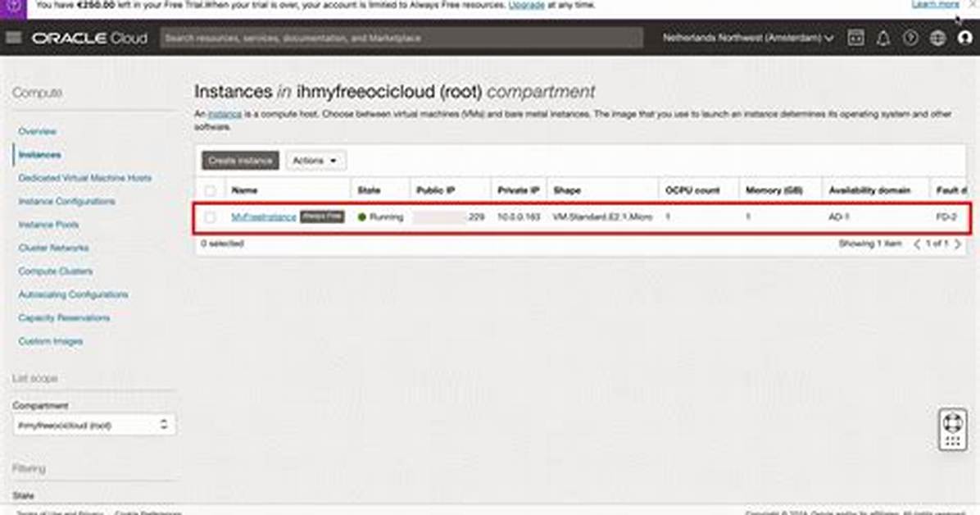Screen dimensions: 980x515
Task: Click the instance link in description
Action: pyautogui.click(x=225, y=115)
